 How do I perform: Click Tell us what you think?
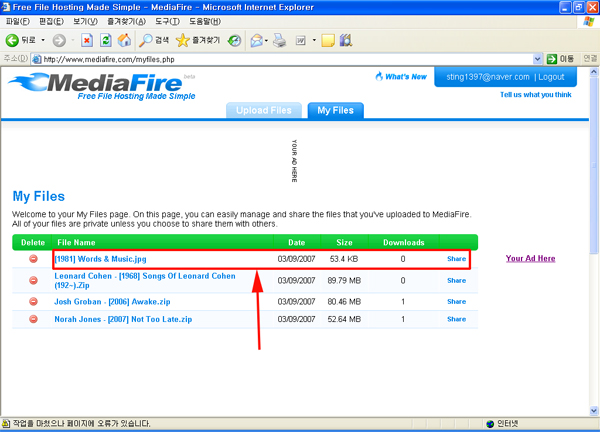[x=536, y=95]
